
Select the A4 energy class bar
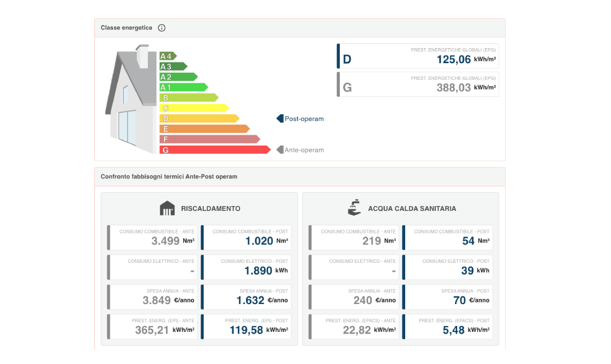pos(167,56)
